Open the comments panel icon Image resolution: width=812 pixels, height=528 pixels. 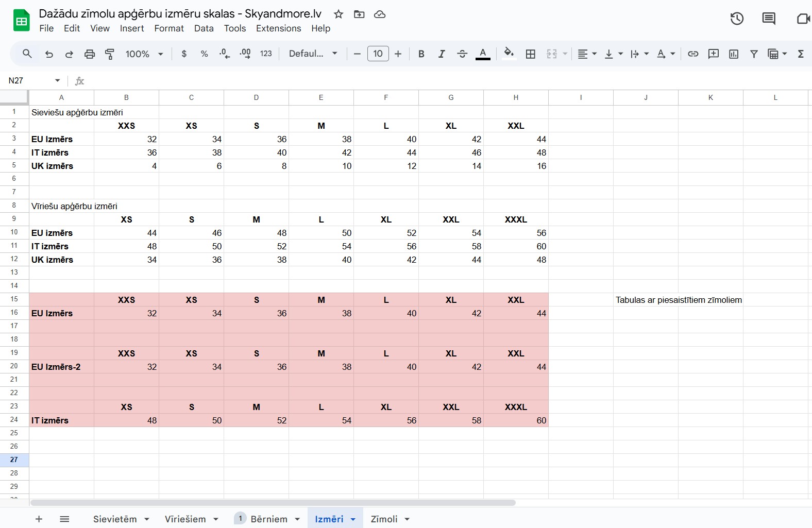pyautogui.click(x=769, y=19)
